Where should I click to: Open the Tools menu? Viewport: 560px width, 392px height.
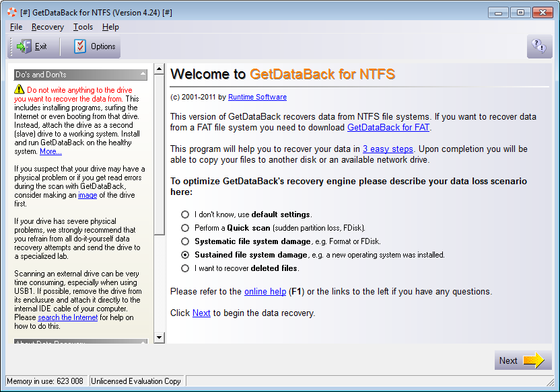[x=83, y=27]
